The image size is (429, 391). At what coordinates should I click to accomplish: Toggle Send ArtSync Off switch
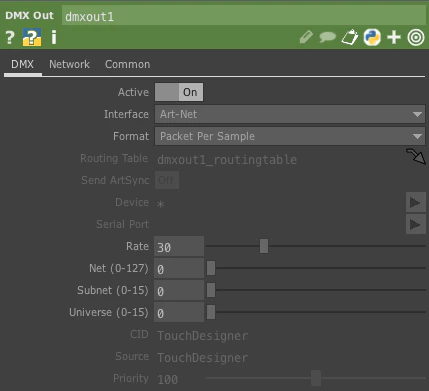(167, 180)
